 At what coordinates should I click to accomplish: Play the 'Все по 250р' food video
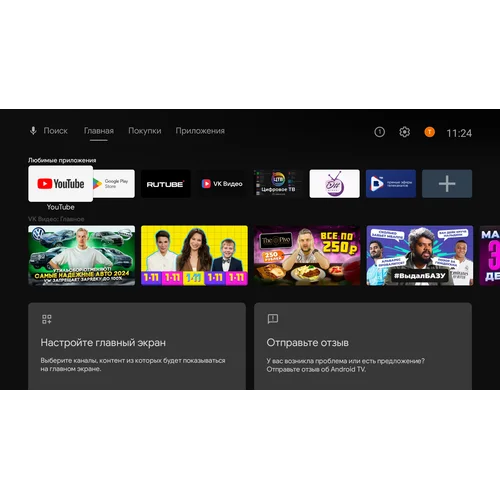(x=307, y=255)
